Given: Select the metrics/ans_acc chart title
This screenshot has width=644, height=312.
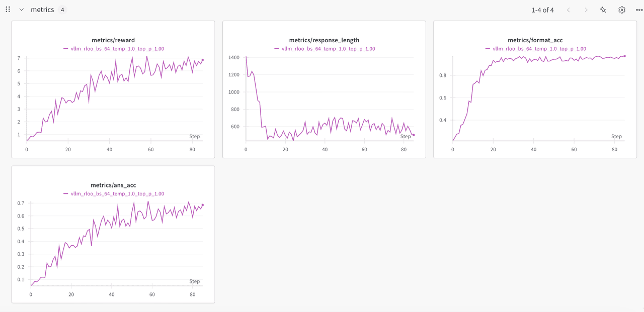Looking at the screenshot, I should [x=113, y=185].
